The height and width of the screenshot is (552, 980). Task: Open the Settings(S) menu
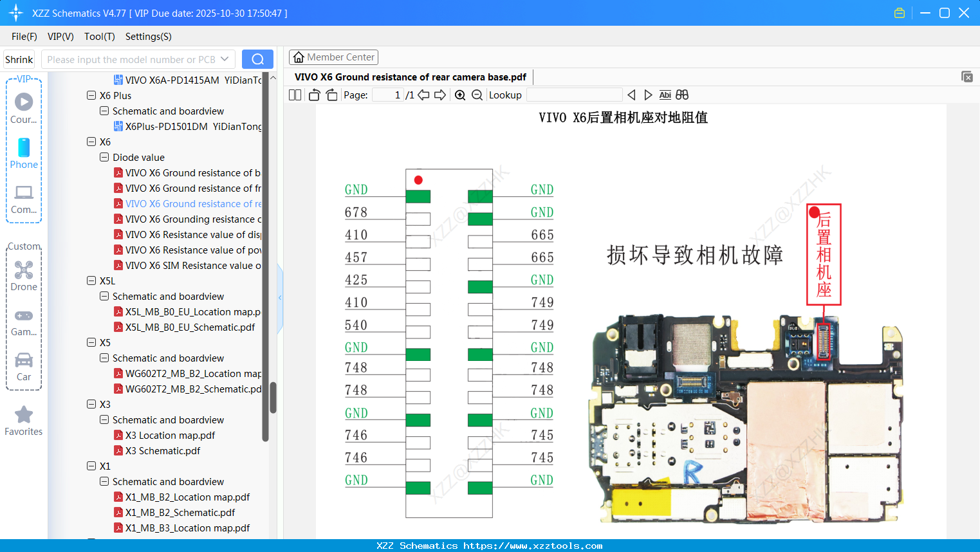coord(148,37)
